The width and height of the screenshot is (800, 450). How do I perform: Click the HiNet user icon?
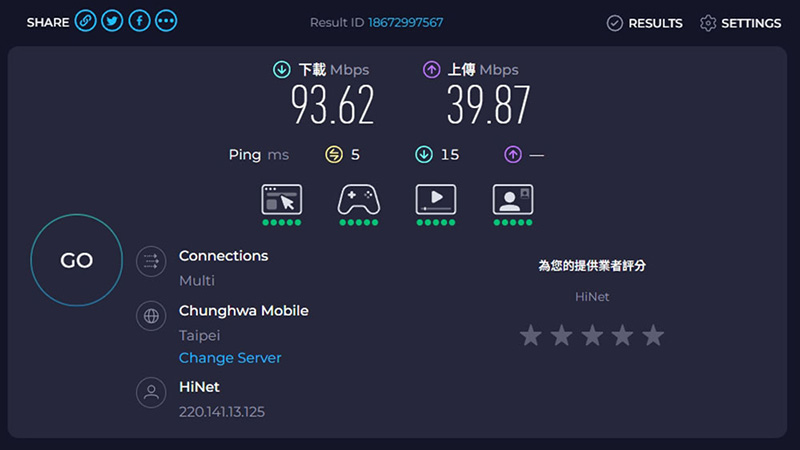coord(151,393)
